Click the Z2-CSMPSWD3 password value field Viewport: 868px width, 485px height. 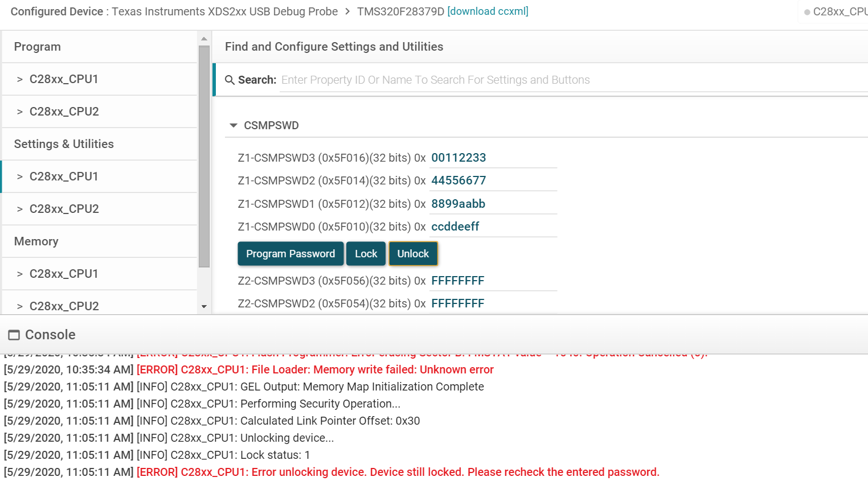[x=493, y=281]
